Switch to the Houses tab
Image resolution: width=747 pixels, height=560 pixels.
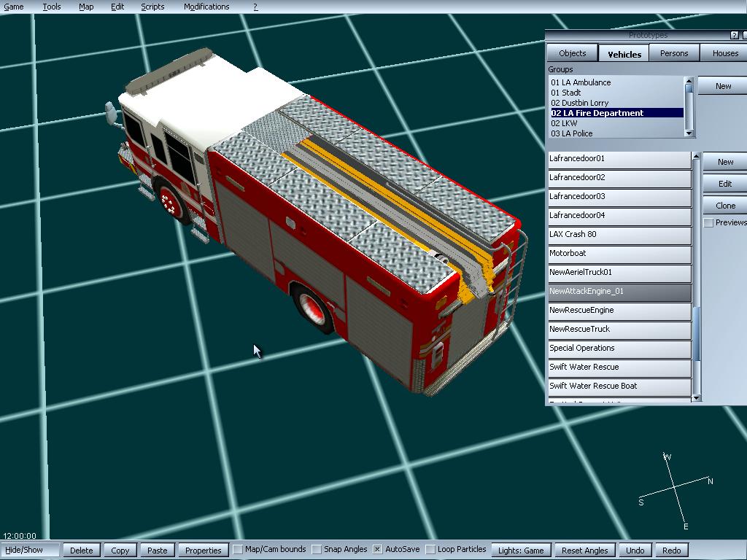[724, 53]
